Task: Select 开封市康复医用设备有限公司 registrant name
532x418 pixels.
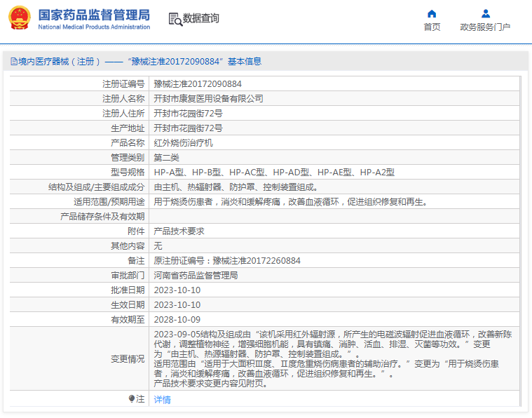Action: [x=208, y=98]
